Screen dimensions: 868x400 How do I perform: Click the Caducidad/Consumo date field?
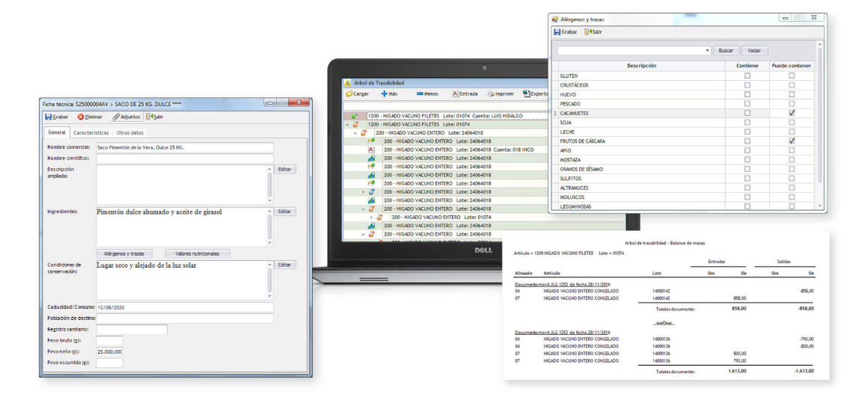coord(185,307)
